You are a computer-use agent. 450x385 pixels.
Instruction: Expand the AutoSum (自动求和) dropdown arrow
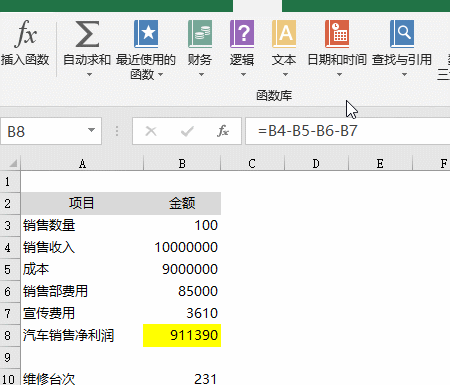89,74
